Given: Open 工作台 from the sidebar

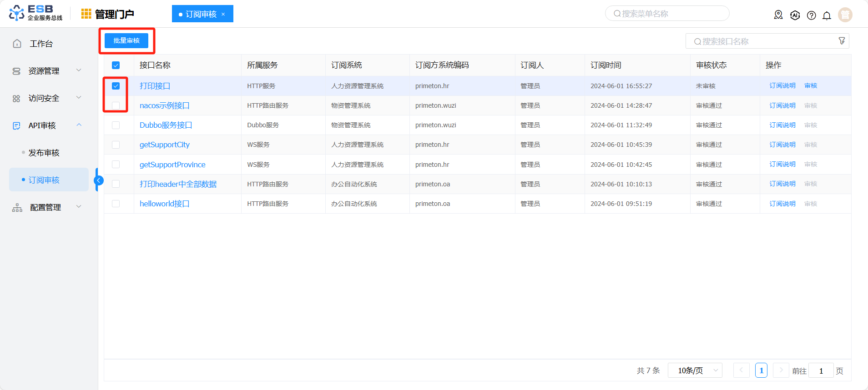Looking at the screenshot, I should coord(41,44).
